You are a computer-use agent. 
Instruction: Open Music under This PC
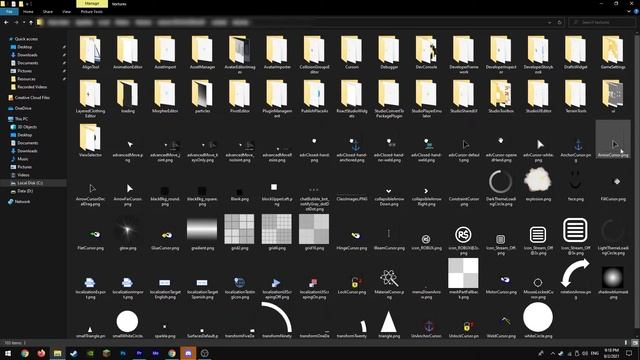coord(22,159)
